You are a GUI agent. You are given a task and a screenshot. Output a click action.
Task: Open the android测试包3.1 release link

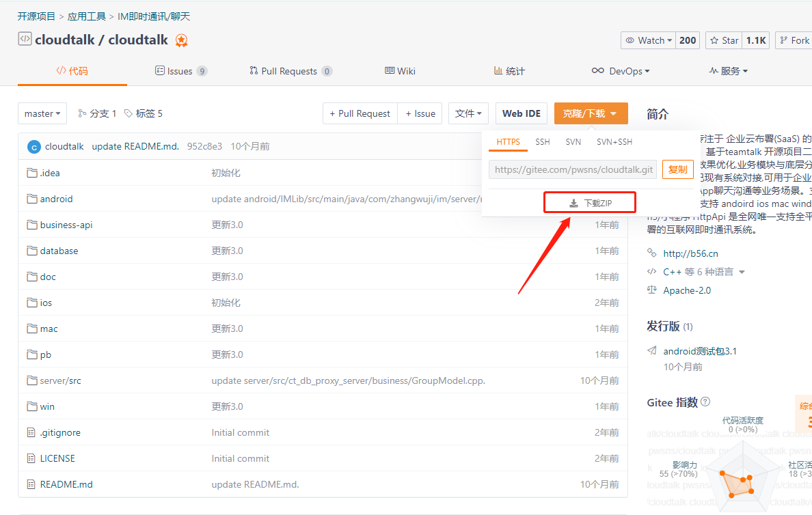pos(700,351)
